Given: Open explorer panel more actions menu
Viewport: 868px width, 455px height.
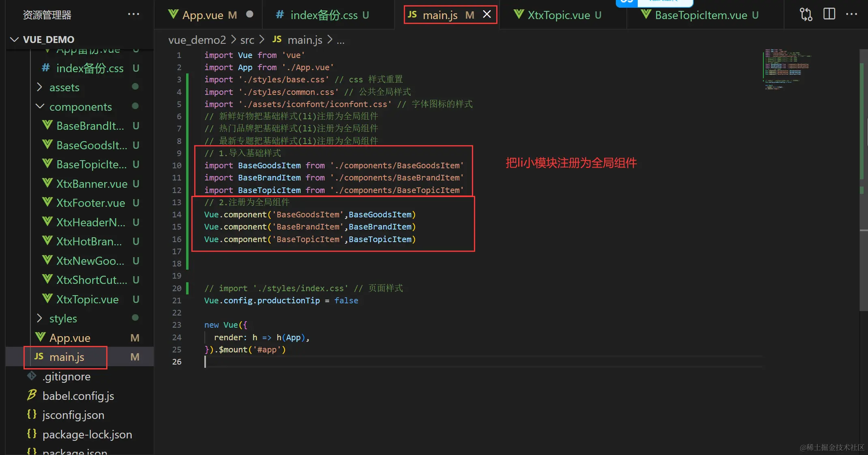Looking at the screenshot, I should [133, 15].
